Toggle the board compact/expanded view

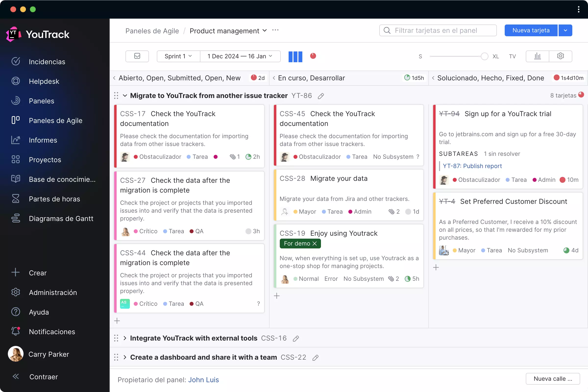295,56
